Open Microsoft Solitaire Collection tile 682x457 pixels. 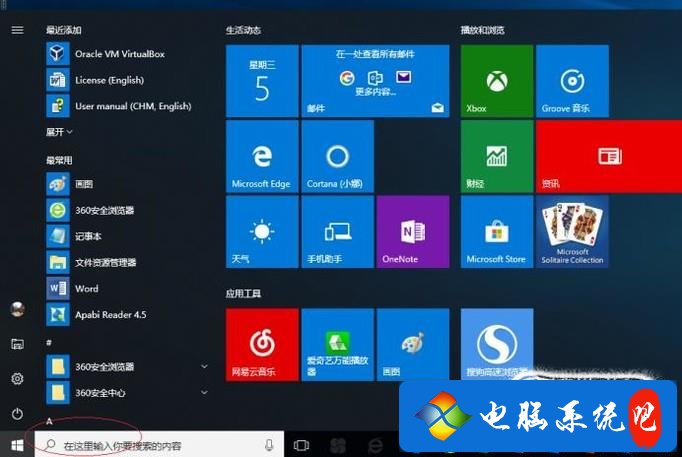click(572, 232)
